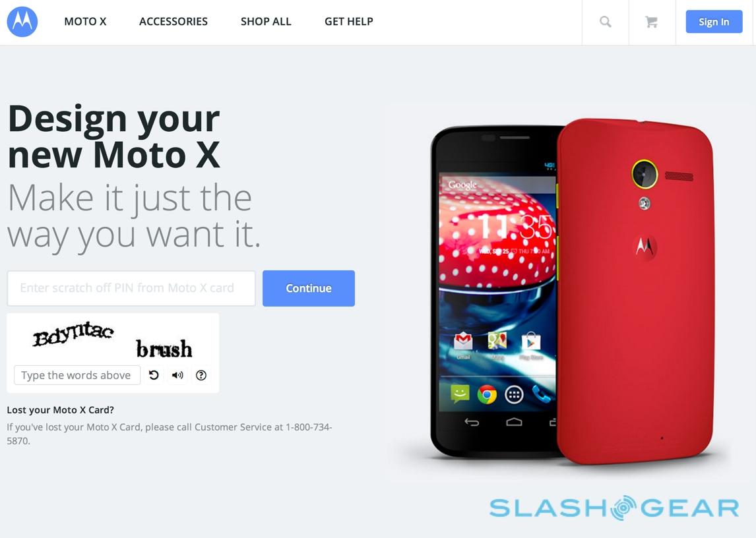Screen dimensions: 756x538
Task: Go to SHOP ALL menu
Action: tap(266, 22)
